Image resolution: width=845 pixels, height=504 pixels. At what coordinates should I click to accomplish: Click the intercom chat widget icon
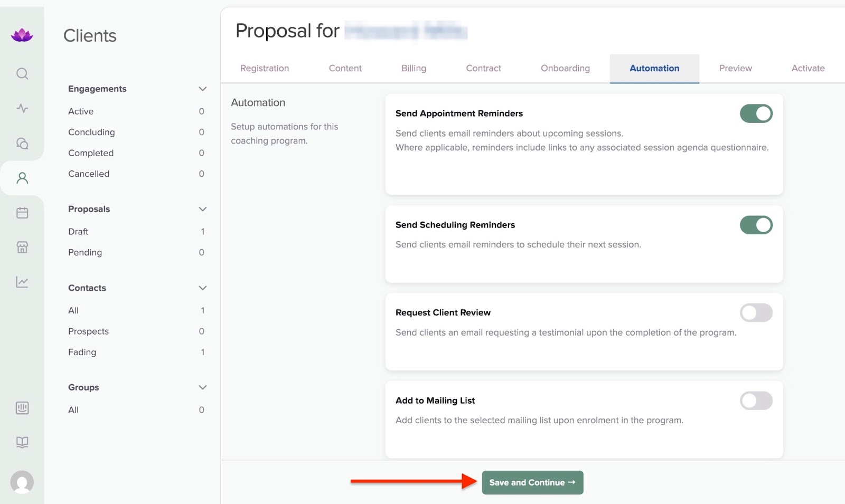[x=22, y=408]
